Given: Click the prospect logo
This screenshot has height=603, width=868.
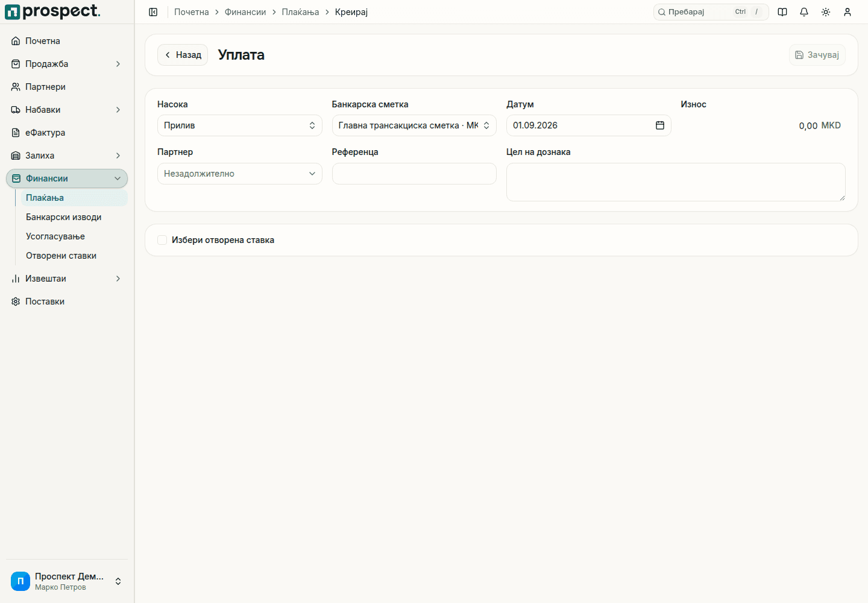Looking at the screenshot, I should [x=52, y=11].
